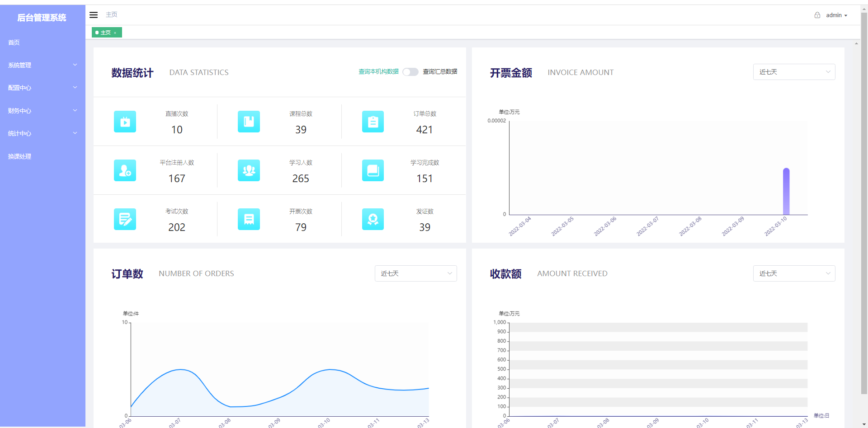The width and height of the screenshot is (868, 428).
Task: Click the AMOUNT RECEIVED subtitle
Action: (x=572, y=273)
